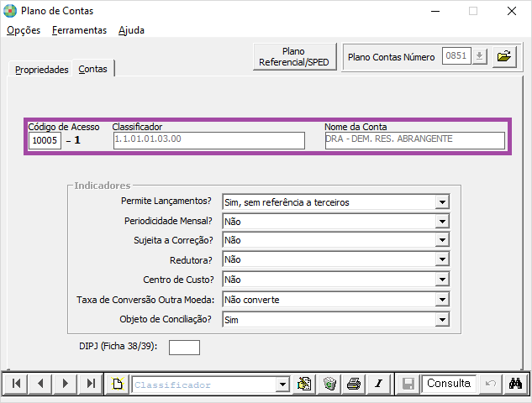532x403 pixels.
Task: Expand Taxa de Conversão Outra Moeda dropdown
Action: click(x=442, y=300)
